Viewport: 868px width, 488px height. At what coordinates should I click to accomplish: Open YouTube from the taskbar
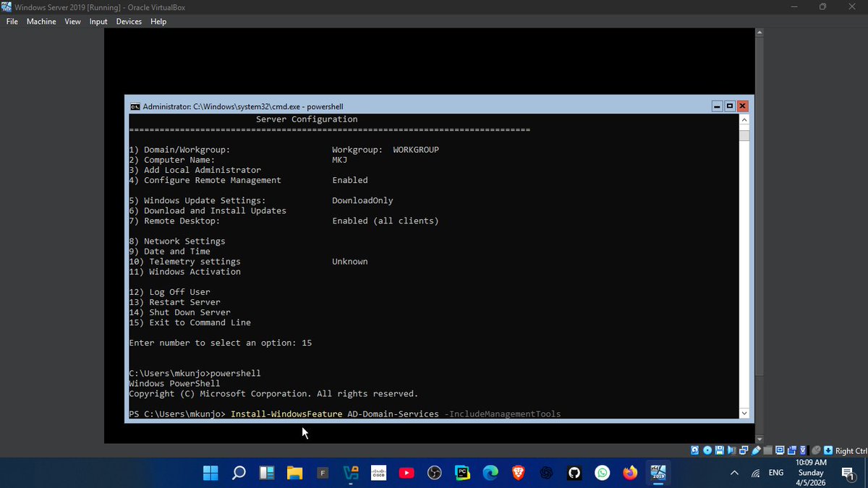(407, 473)
